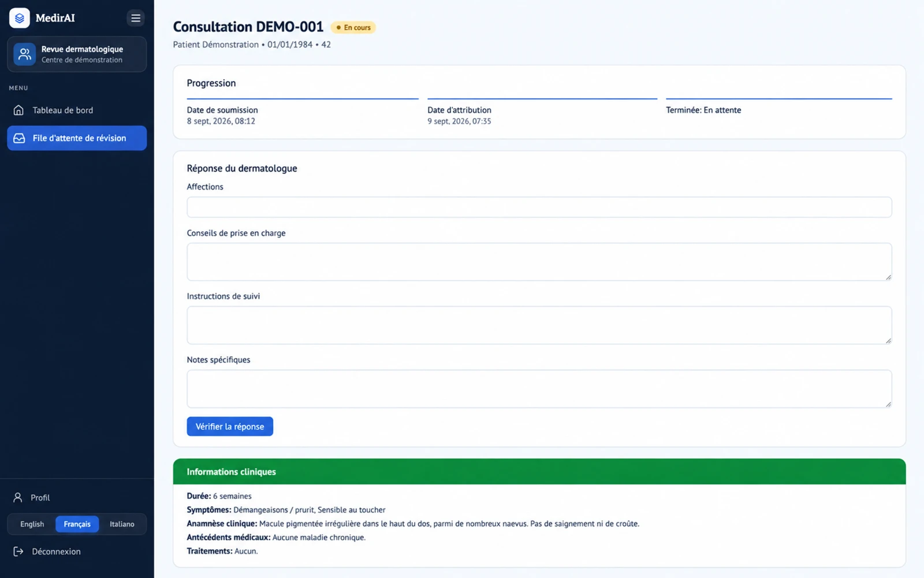This screenshot has width=924, height=578.
Task: Toggle the sidebar hamburger menu
Action: click(136, 18)
